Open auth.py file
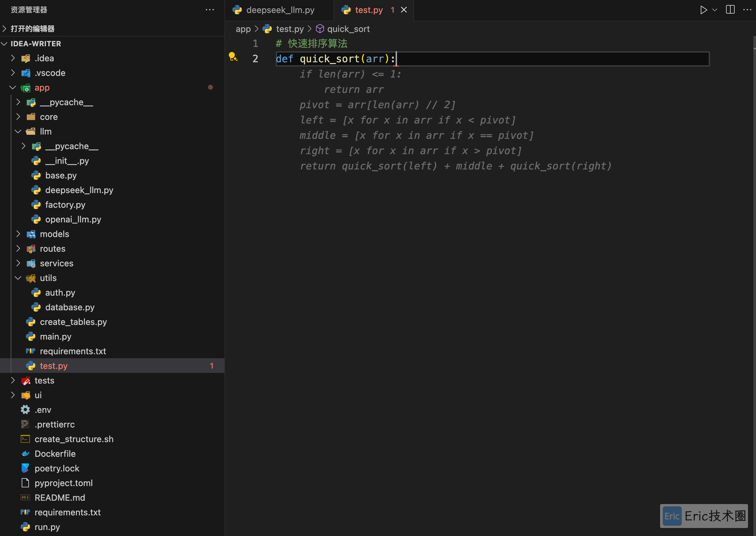This screenshot has height=536, width=756. tap(112, 293)
